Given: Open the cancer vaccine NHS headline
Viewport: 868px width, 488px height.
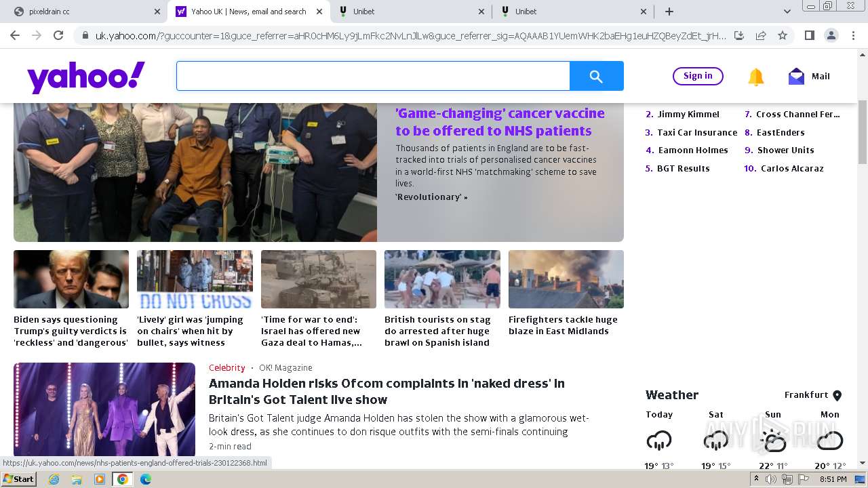Looking at the screenshot, I should tap(500, 122).
